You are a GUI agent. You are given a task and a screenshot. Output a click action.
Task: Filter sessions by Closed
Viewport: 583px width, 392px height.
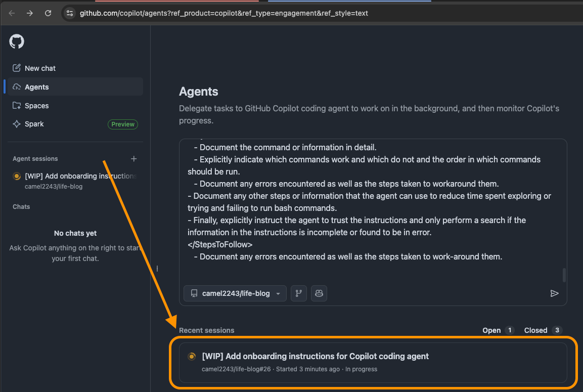542,330
